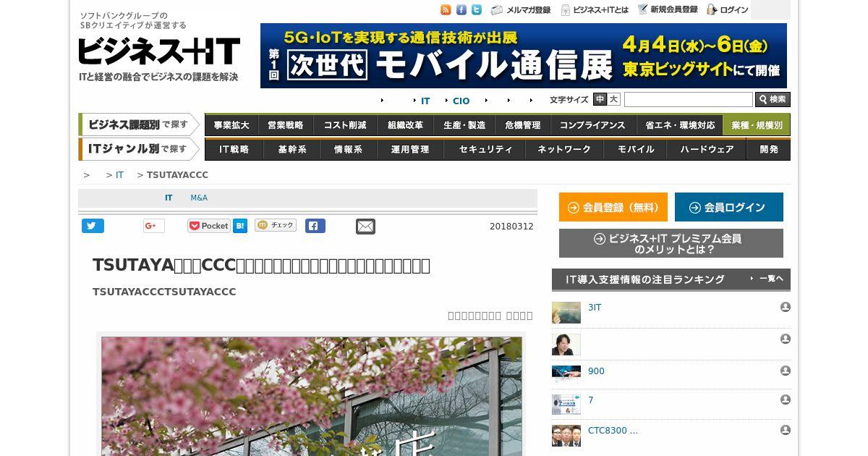Screen dimensions: 868x456
Task: Click the 会員ログイン blue button
Action: pyautogui.click(x=729, y=207)
